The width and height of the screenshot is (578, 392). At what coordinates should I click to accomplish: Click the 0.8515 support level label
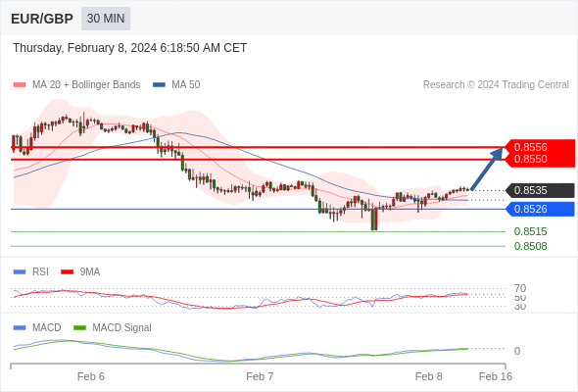point(530,231)
